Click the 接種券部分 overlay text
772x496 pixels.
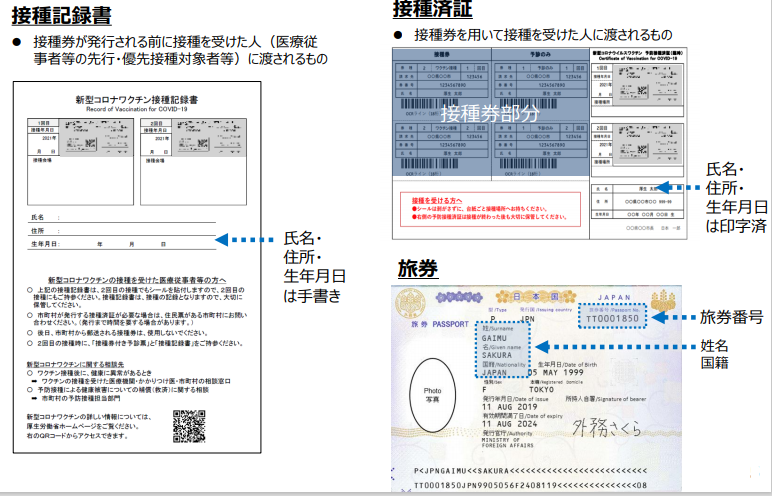[490, 112]
